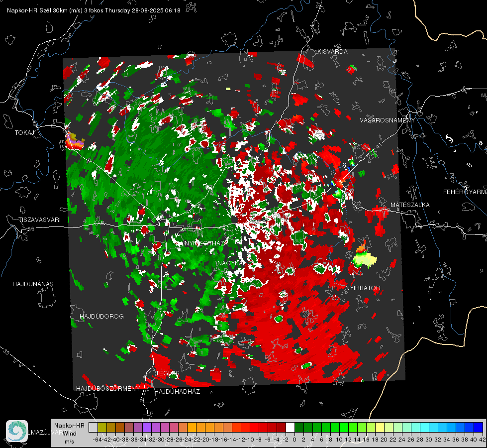Click the -64 legend value

point(97,440)
